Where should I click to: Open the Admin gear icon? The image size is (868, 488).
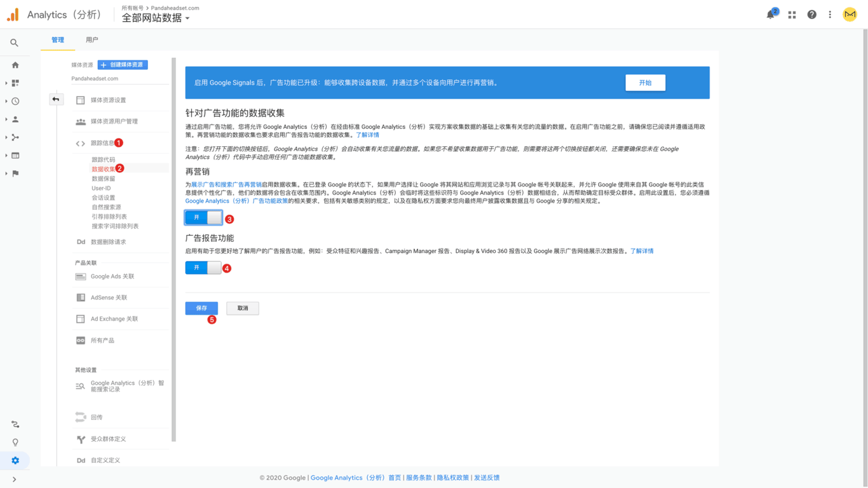point(15,460)
